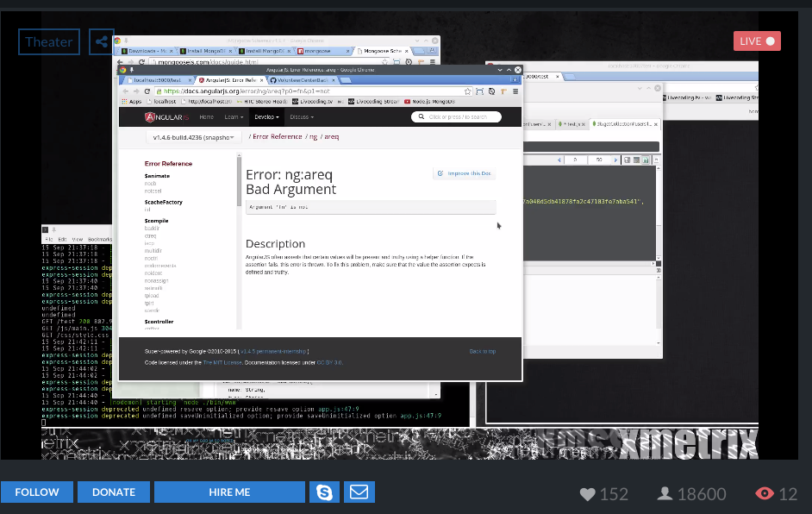Reload the AngularJS docs page

[147, 91]
